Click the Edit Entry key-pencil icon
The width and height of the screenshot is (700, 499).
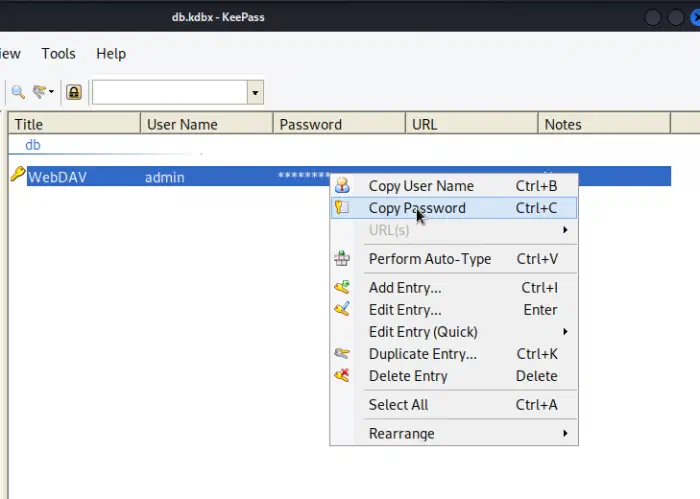tap(342, 309)
